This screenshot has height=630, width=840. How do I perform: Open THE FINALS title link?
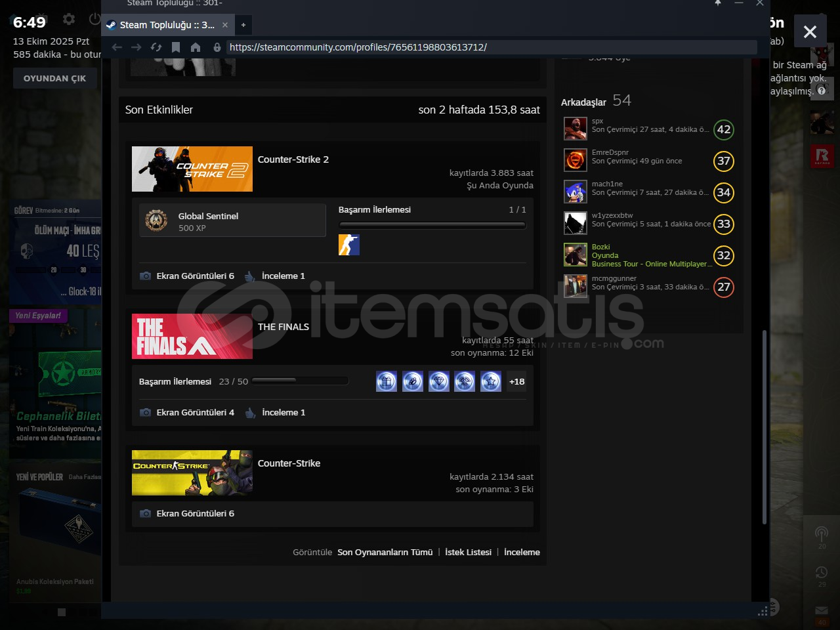point(283,327)
